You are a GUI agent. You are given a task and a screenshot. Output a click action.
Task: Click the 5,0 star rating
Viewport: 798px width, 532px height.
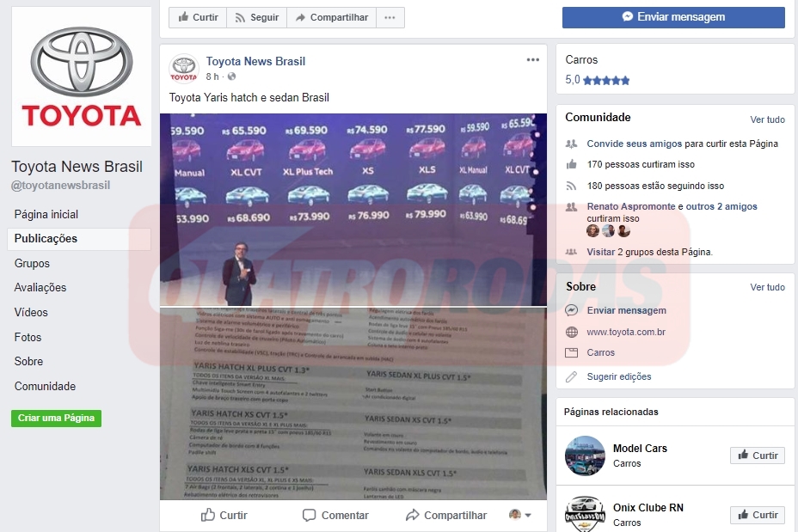point(597,80)
